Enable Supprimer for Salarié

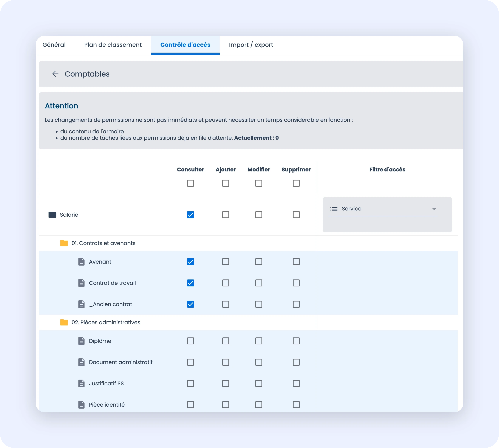(x=296, y=215)
